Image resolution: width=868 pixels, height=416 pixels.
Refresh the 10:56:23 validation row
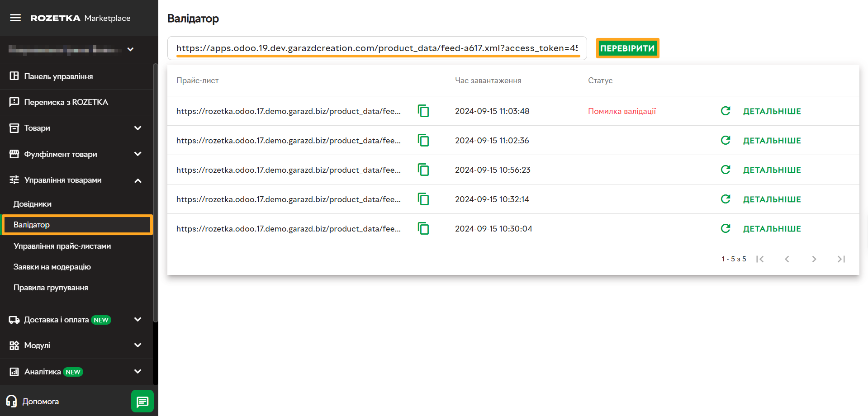(726, 170)
